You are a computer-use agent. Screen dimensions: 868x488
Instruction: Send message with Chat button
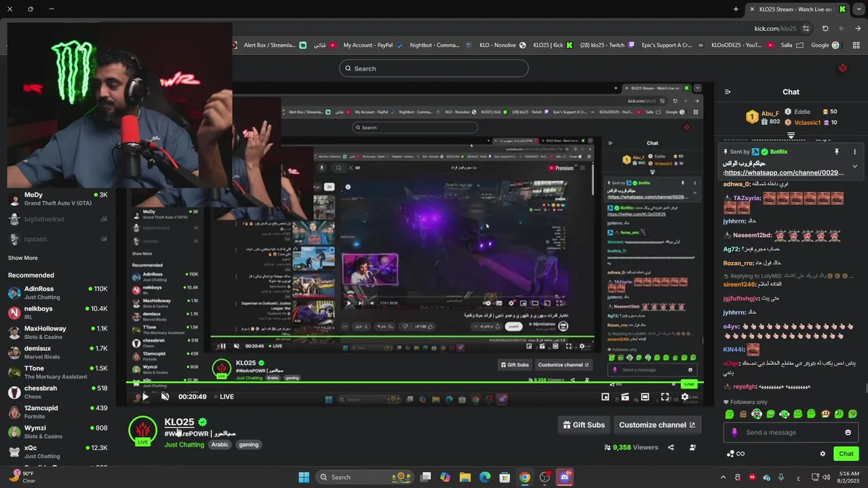point(846,453)
